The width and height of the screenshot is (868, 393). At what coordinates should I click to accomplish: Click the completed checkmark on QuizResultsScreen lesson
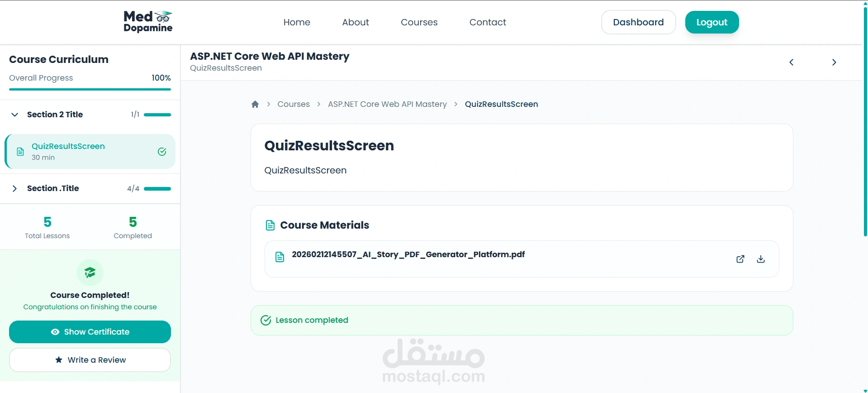pos(162,152)
